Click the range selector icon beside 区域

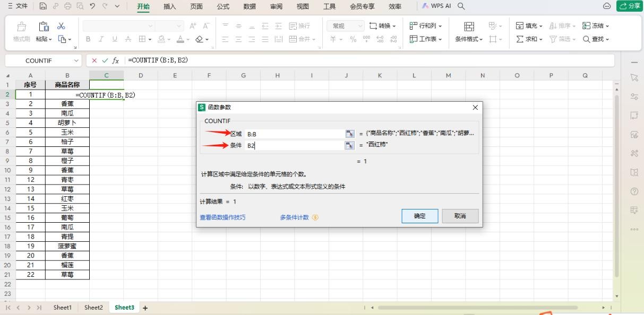tap(349, 134)
